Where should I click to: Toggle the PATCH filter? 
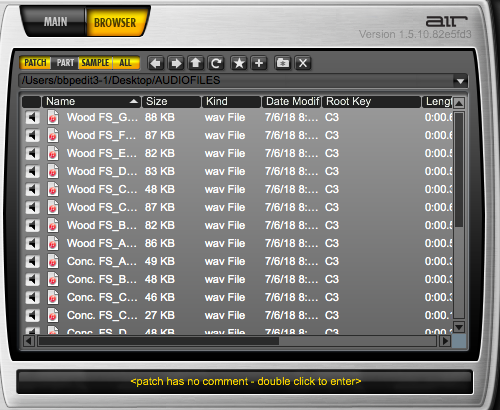click(x=35, y=63)
